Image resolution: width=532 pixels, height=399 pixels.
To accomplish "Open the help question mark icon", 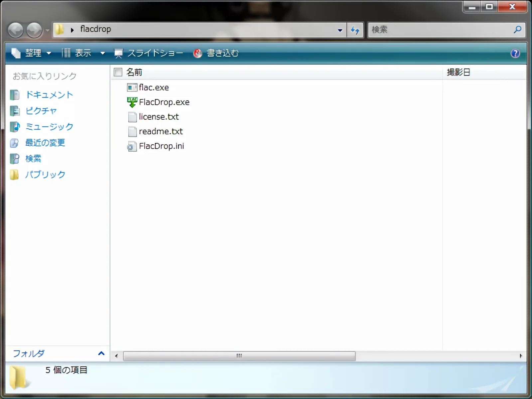I will pyautogui.click(x=515, y=53).
